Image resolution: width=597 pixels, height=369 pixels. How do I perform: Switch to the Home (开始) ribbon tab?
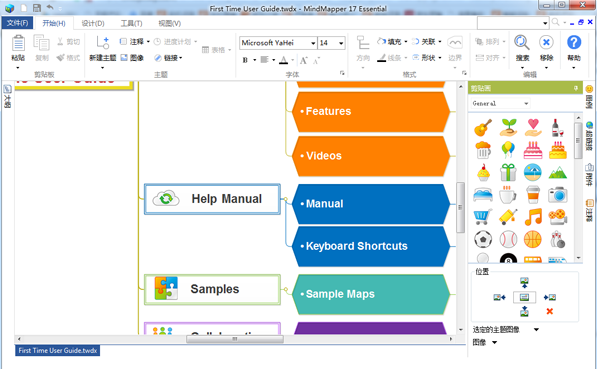click(x=54, y=23)
